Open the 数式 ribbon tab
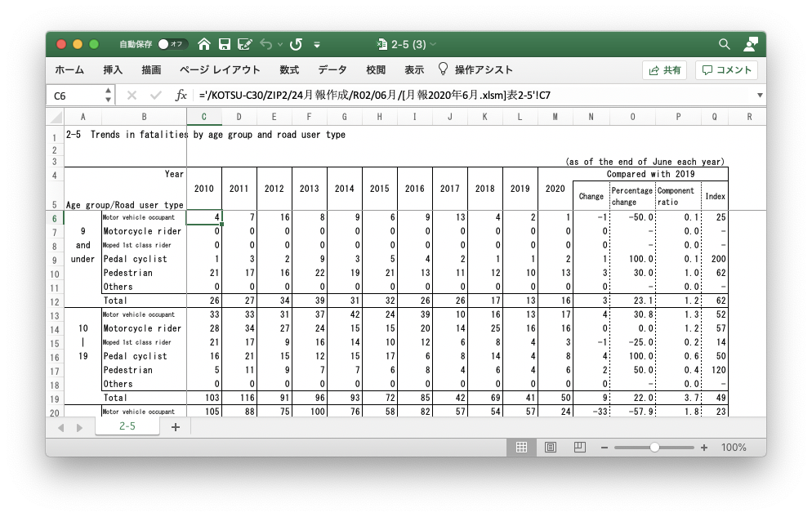Image resolution: width=812 pixels, height=517 pixels. pyautogui.click(x=289, y=70)
